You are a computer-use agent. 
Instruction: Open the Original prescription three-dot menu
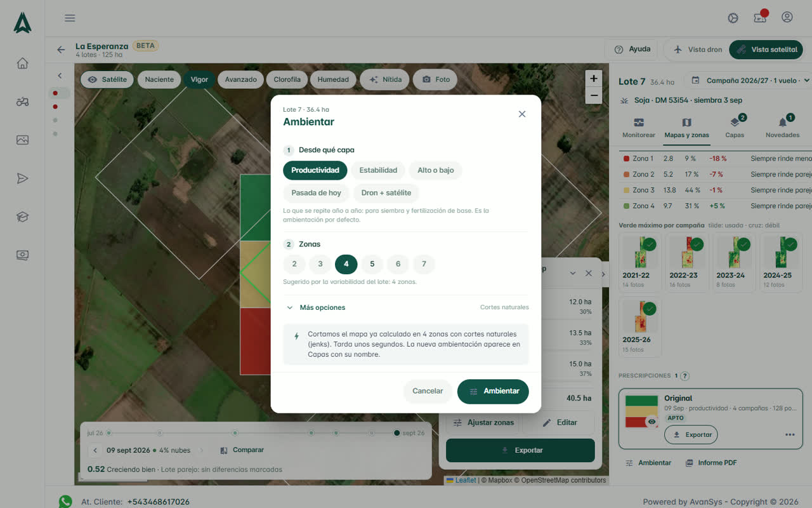[790, 435]
